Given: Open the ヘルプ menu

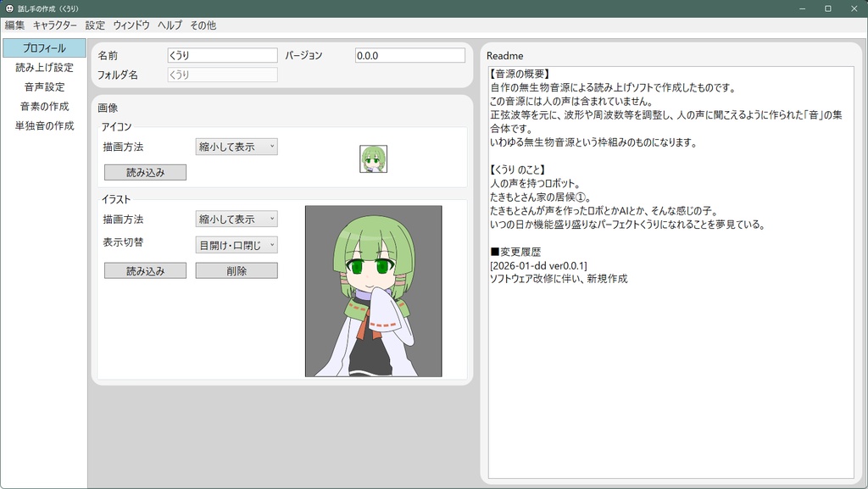Looking at the screenshot, I should click(x=169, y=25).
